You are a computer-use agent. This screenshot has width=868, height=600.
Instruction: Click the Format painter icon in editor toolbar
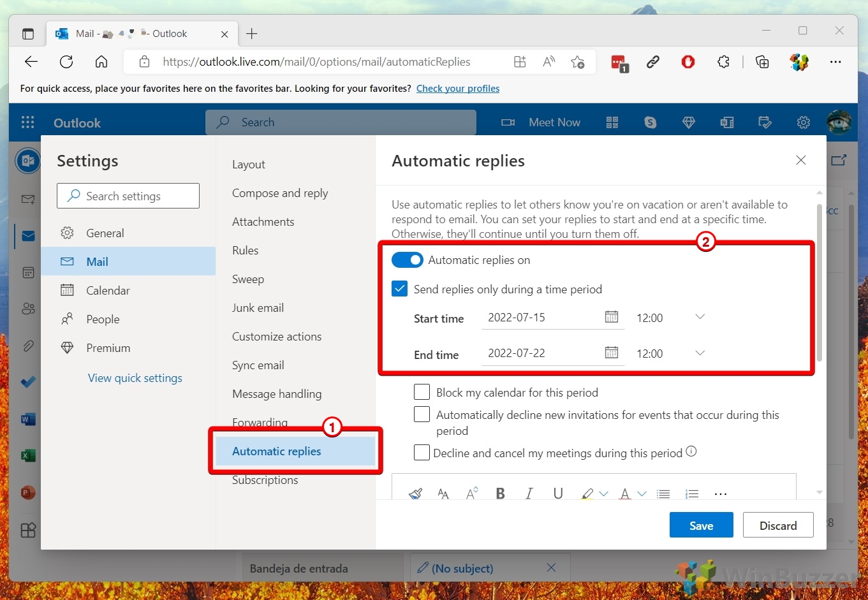[416, 494]
